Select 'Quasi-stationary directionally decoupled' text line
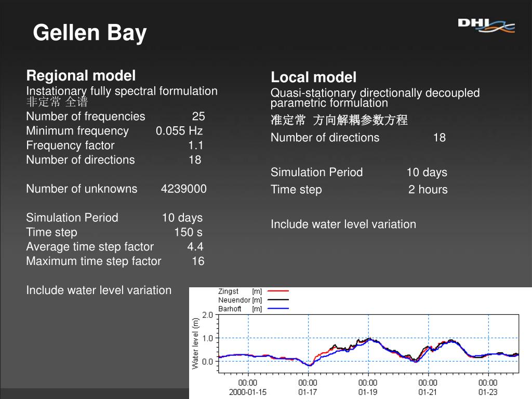 [375, 92]
